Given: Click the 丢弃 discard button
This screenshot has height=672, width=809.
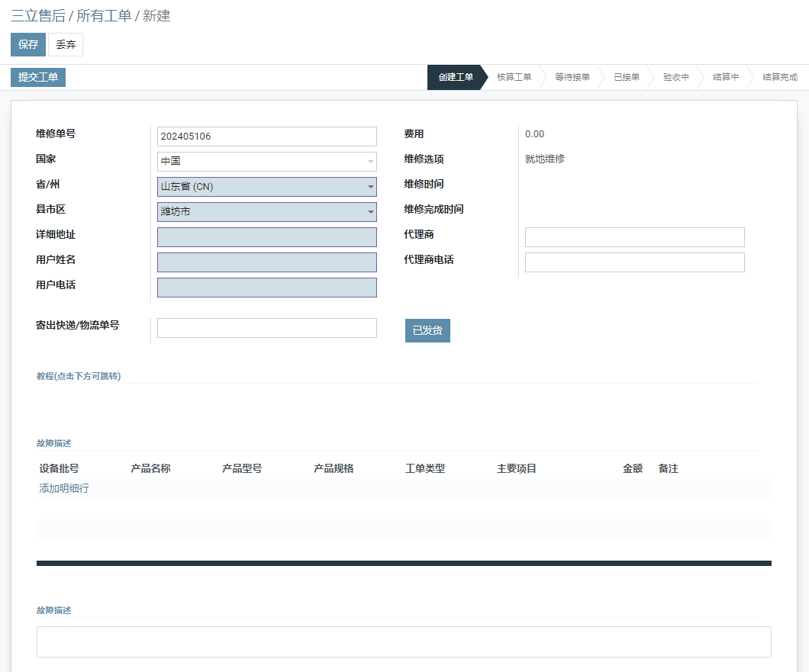Looking at the screenshot, I should [x=66, y=45].
